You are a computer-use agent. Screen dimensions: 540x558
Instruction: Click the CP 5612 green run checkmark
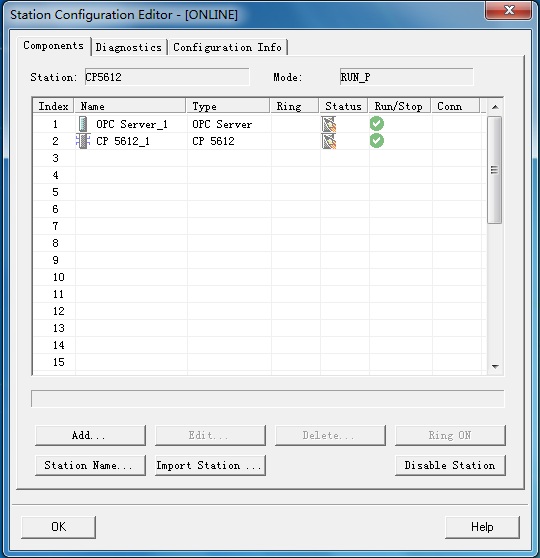click(x=377, y=141)
